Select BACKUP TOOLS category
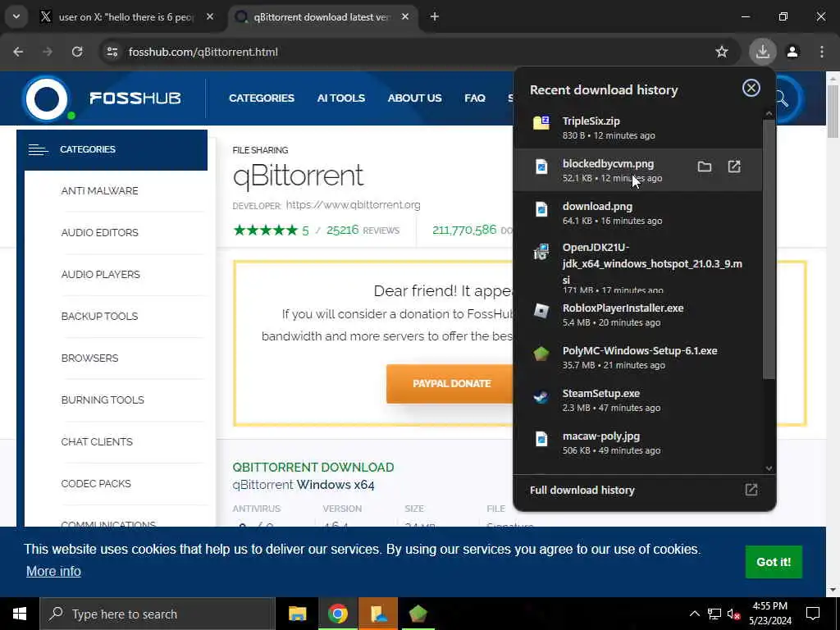840x630 pixels. [x=99, y=316]
